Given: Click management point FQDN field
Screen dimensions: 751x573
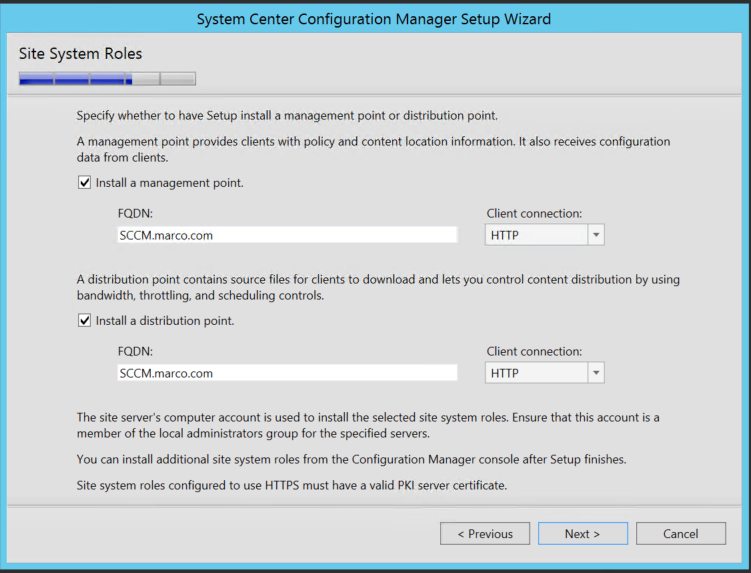Looking at the screenshot, I should tap(287, 235).
